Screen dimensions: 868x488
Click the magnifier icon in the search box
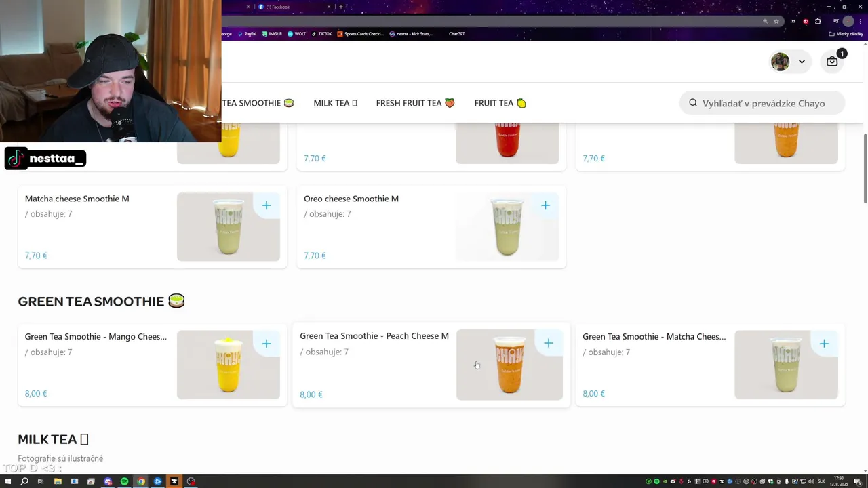click(x=693, y=103)
